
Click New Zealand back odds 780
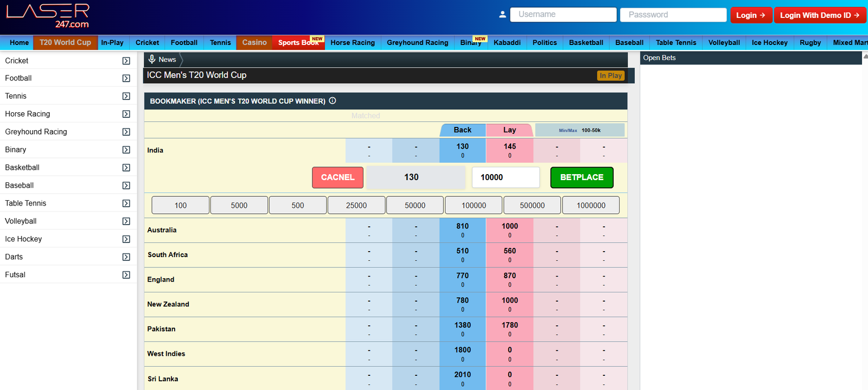pyautogui.click(x=463, y=305)
